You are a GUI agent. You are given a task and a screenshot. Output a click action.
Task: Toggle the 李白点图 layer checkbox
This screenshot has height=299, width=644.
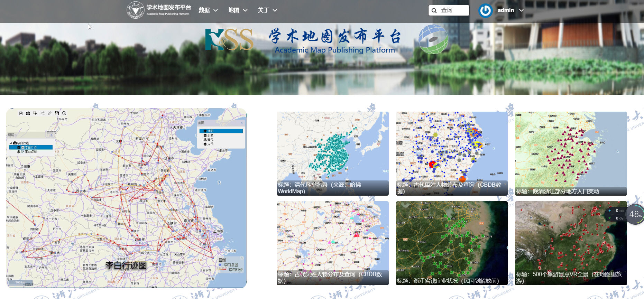(23, 152)
